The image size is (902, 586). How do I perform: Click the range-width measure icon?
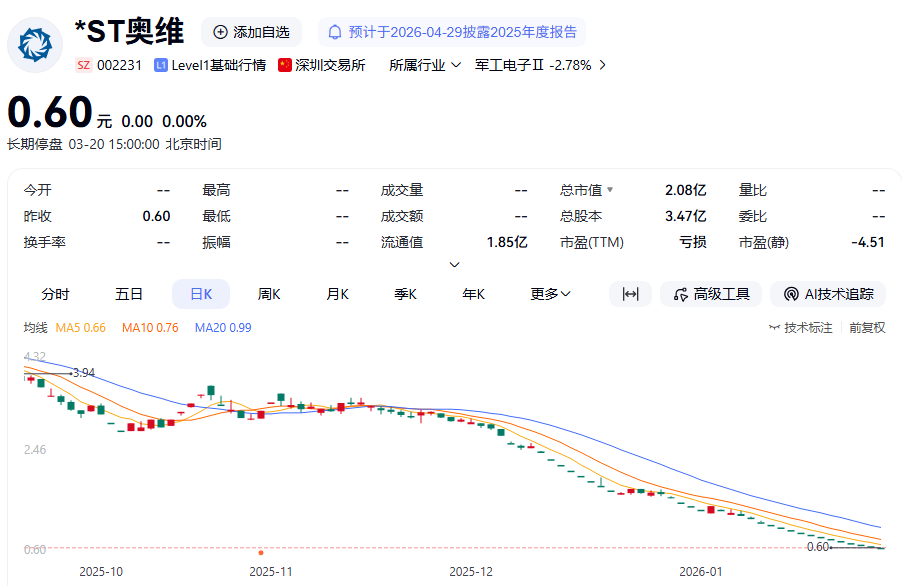630,294
